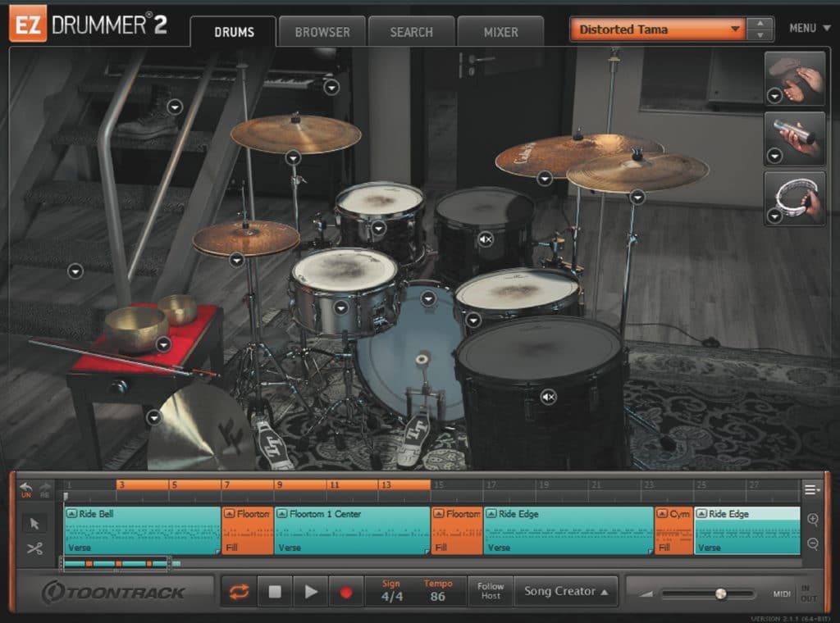840x623 pixels.
Task: Click the Record button
Action: point(346,591)
